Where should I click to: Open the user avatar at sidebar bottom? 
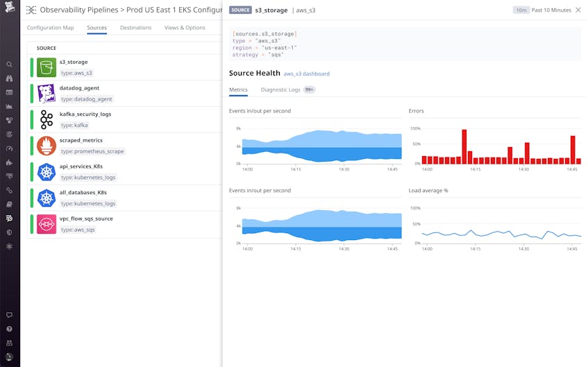[10, 357]
